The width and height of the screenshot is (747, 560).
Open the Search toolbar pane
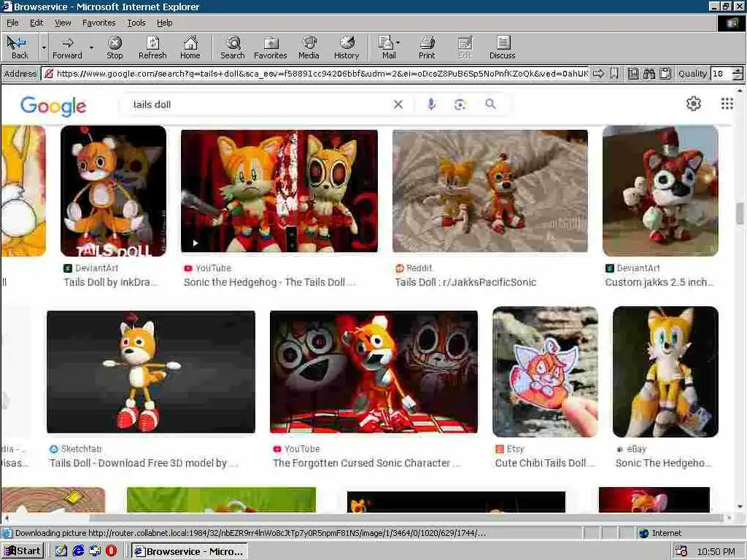(233, 47)
